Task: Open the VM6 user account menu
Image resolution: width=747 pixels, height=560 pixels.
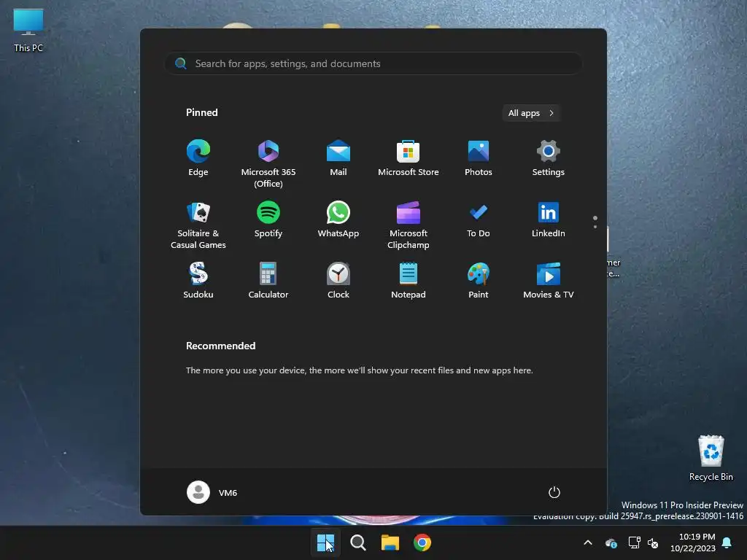Action: tap(212, 492)
